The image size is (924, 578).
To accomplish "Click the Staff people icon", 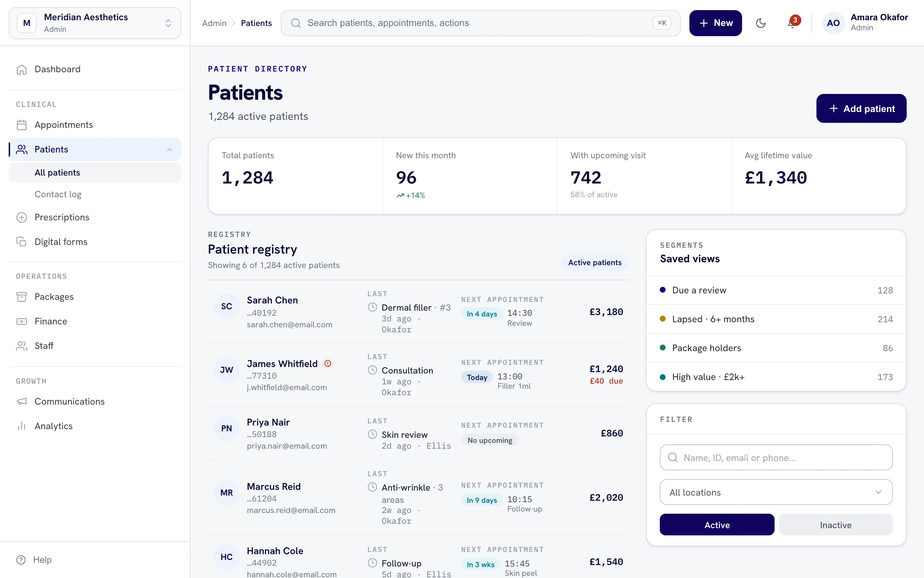I will click(x=22, y=346).
